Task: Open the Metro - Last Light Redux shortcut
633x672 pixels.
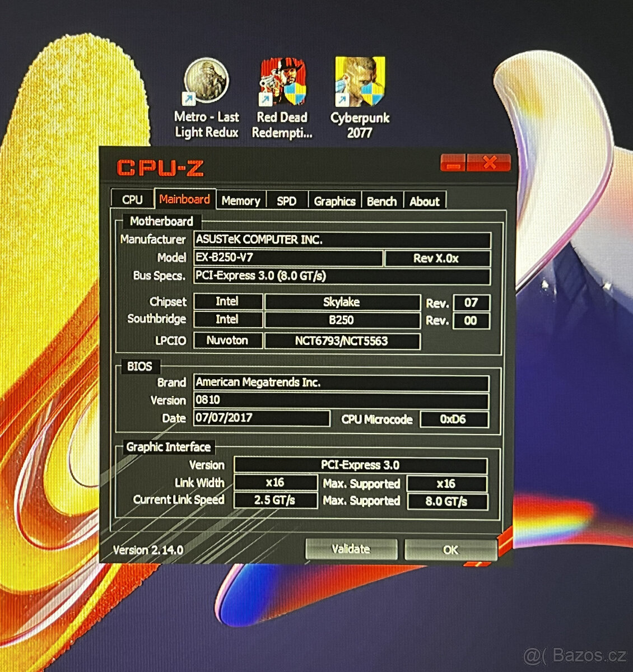Action: pos(206,83)
